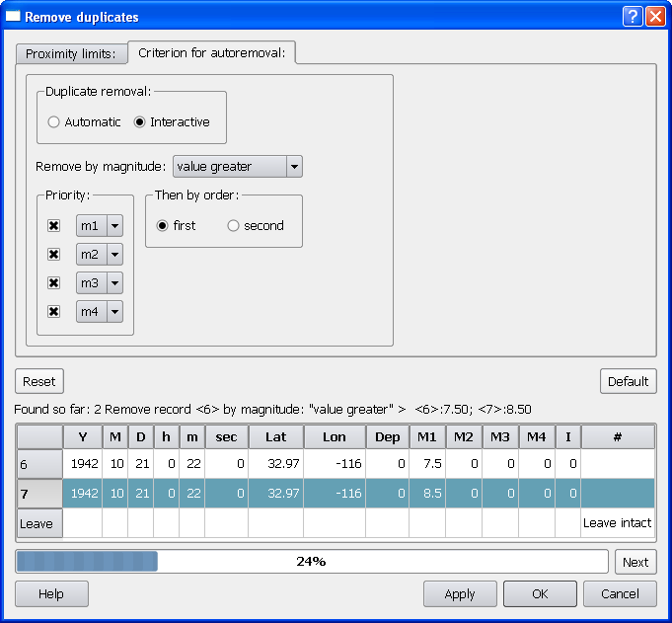
Task: Toggle the m1 priority checkbox
Action: point(53,226)
